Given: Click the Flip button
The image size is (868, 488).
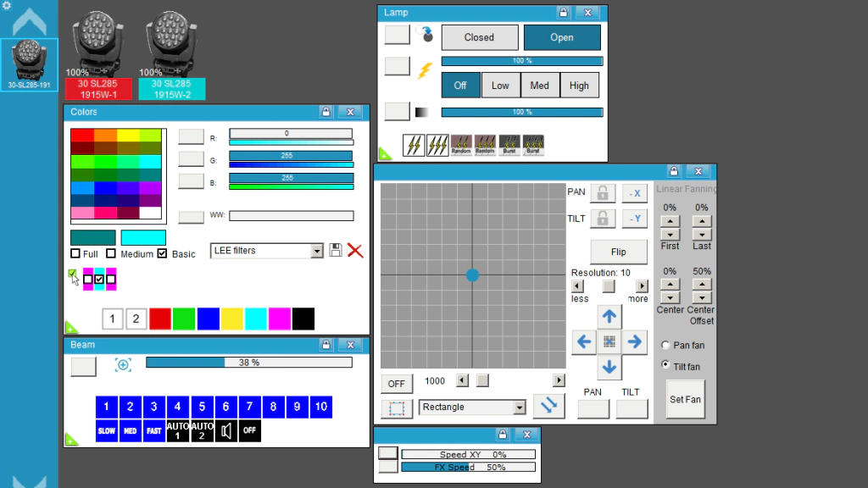Looking at the screenshot, I should click(618, 252).
